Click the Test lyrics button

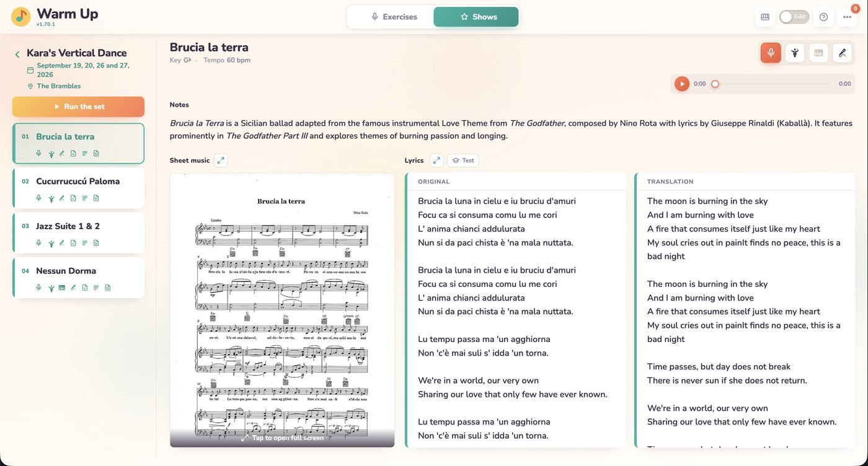click(463, 160)
